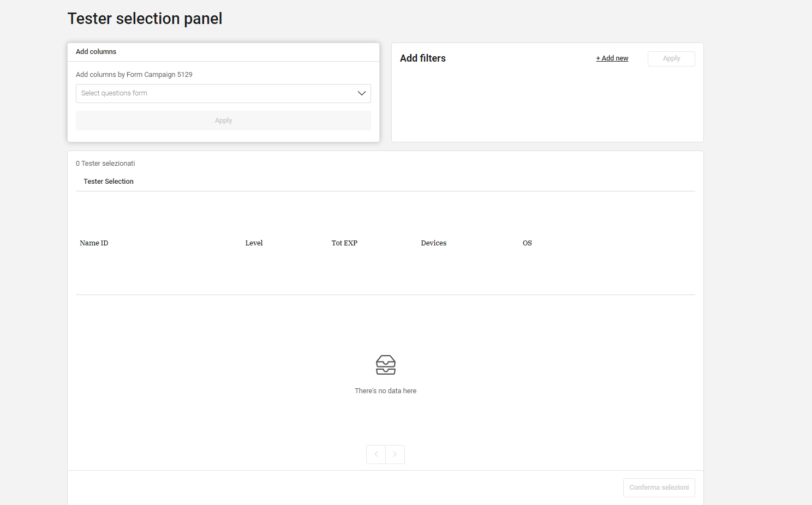The height and width of the screenshot is (505, 812).
Task: Open the Select questions form dropdown
Action: tap(223, 93)
